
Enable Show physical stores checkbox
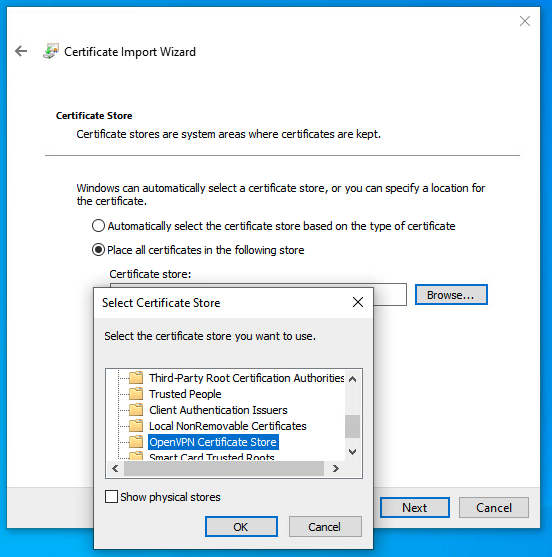click(111, 497)
